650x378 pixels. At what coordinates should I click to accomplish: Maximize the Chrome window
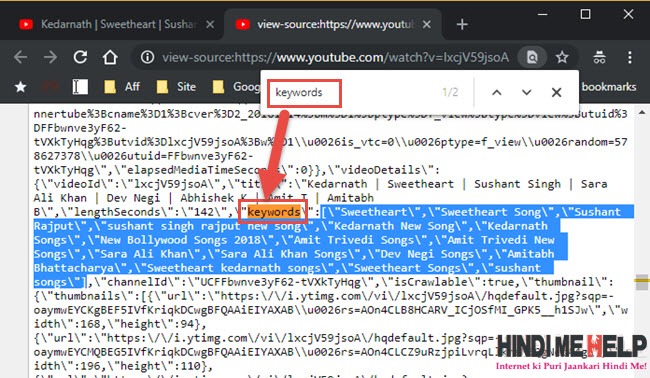coord(585,14)
